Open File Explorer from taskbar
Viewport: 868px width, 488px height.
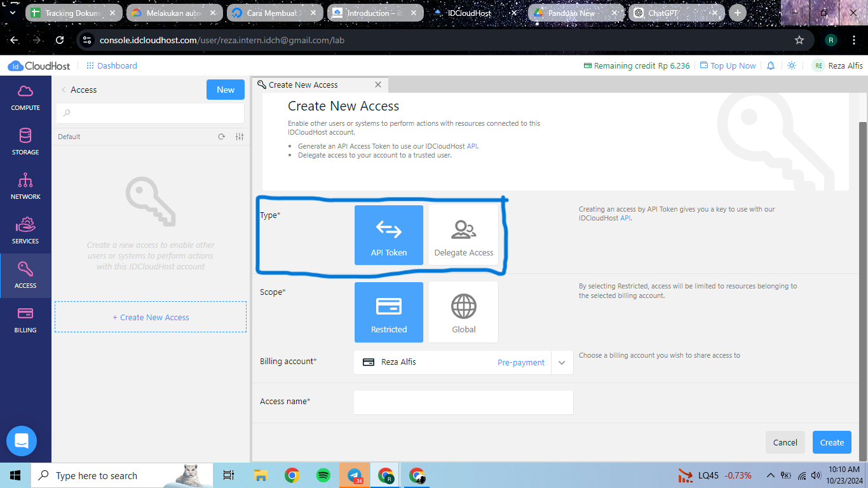coord(261,475)
